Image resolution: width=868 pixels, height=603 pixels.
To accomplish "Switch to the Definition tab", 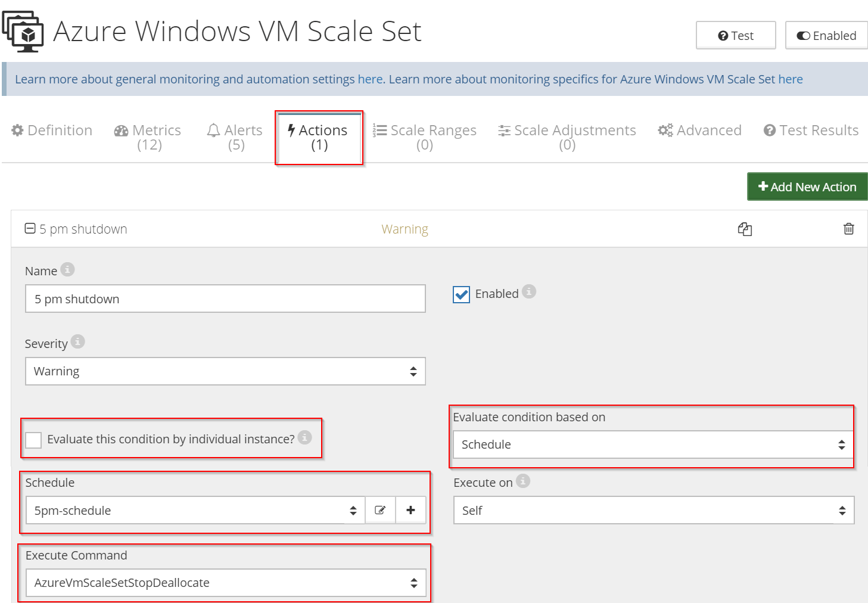I will (52, 130).
